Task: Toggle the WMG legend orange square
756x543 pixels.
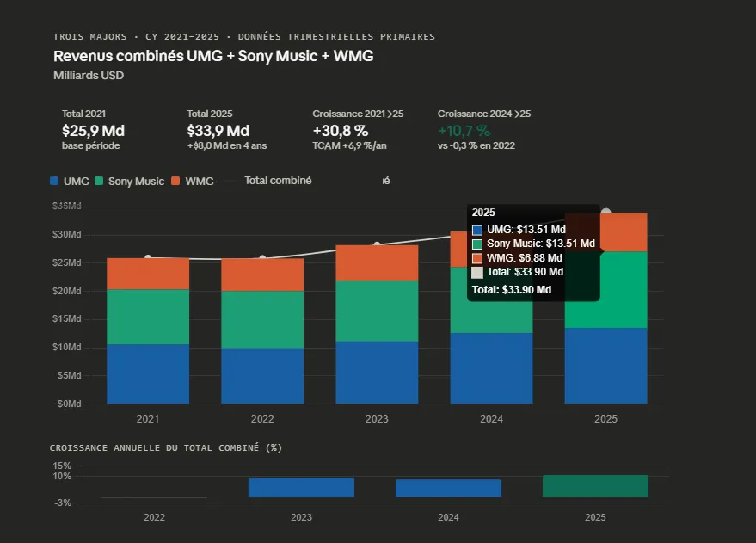Action: pos(175,182)
